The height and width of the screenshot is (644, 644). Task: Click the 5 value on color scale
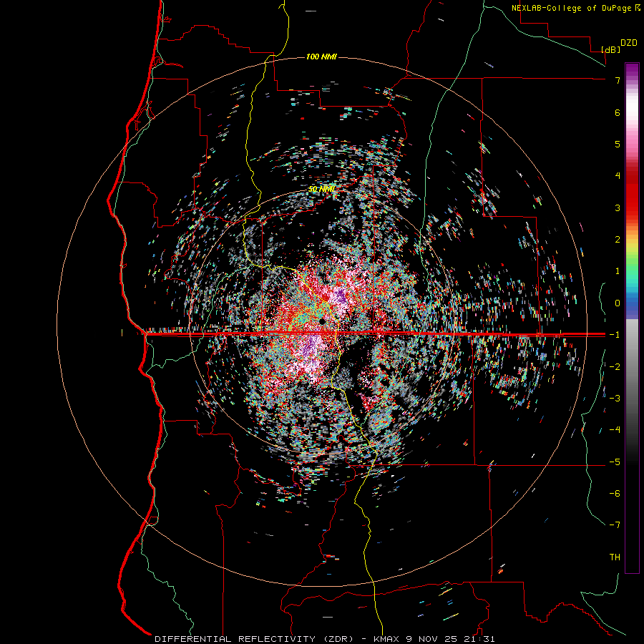[618, 144]
